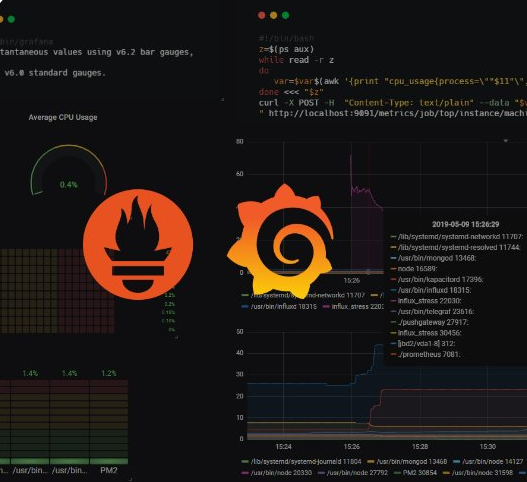Toggle /lib/systemd/systemd-journald 11804 legend series
This screenshot has width=527, height=482.
tap(301, 461)
